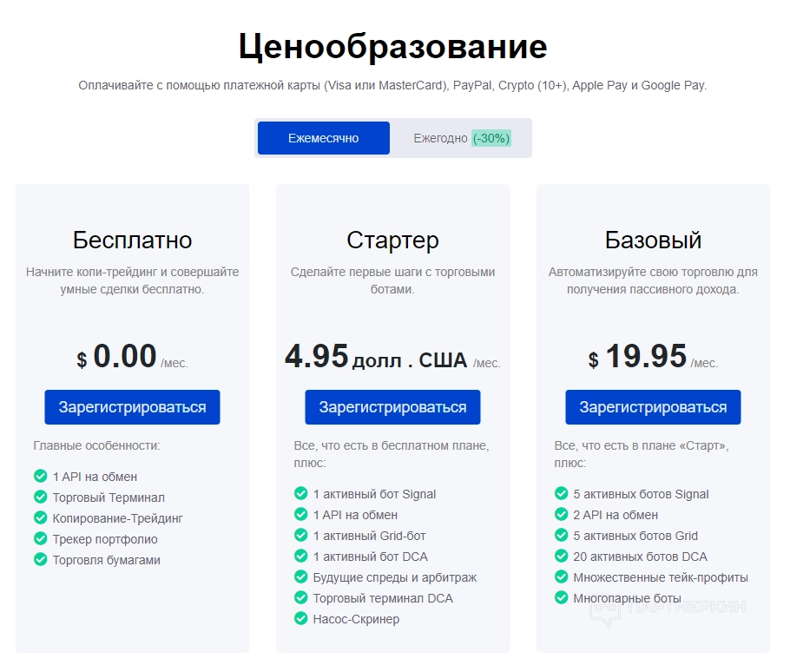Click the Бесплатно plan title
Image resolution: width=790 pixels, height=672 pixels.
132,240
